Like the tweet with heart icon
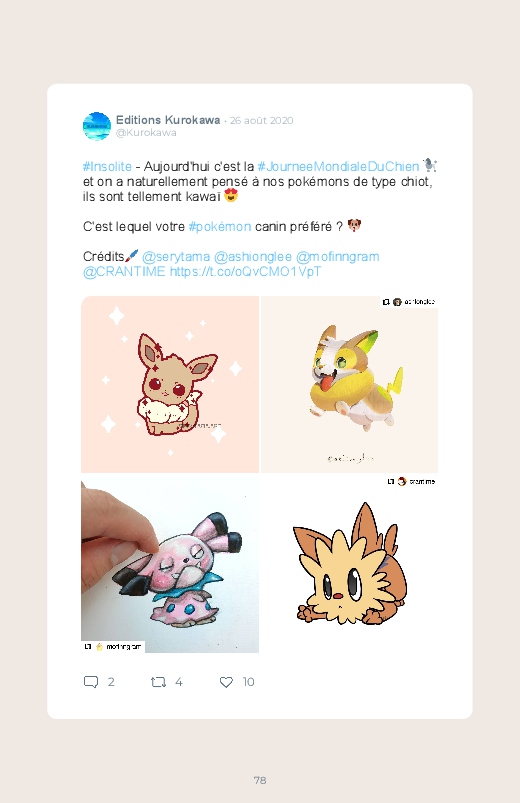This screenshot has width=520, height=803. (x=226, y=682)
